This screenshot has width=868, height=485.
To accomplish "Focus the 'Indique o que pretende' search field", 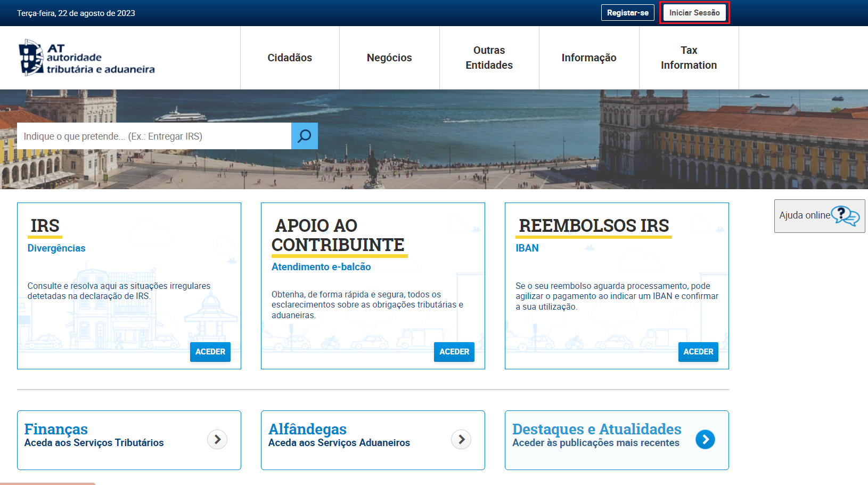I will point(154,136).
